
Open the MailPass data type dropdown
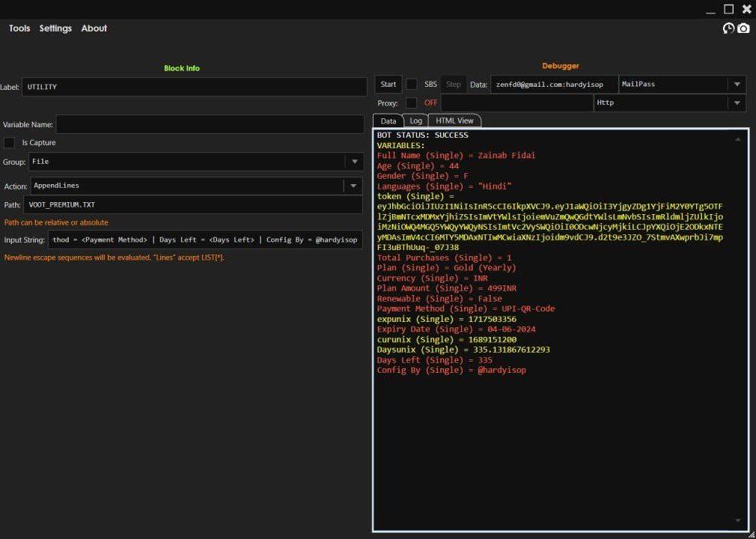pos(737,85)
